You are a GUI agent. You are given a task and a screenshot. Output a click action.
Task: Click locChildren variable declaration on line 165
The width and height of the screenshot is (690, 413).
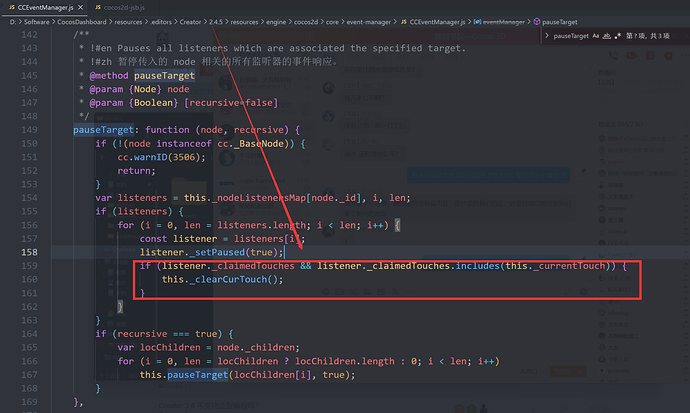[170, 347]
